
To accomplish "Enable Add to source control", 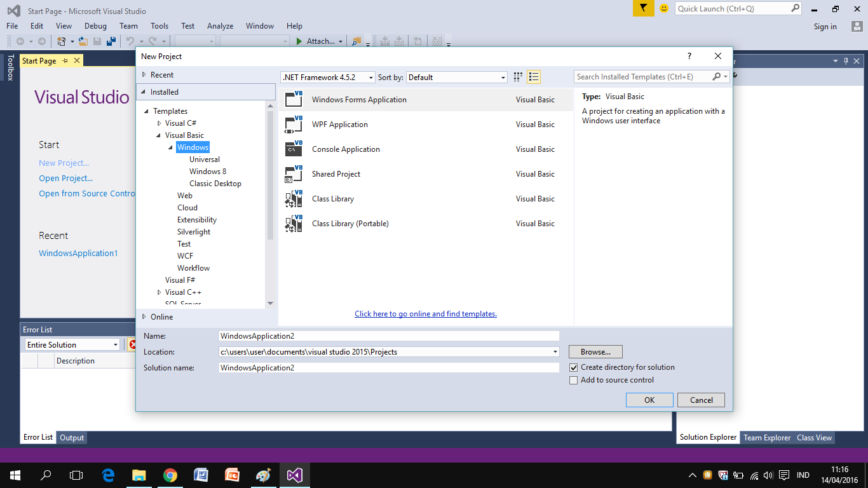I will point(574,380).
